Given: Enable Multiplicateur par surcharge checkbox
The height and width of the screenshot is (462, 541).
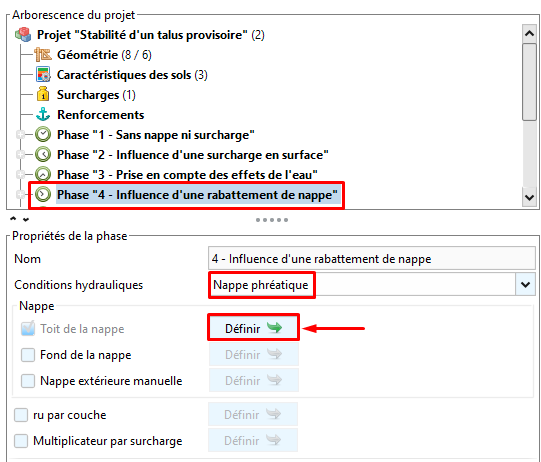Looking at the screenshot, I should (21, 441).
